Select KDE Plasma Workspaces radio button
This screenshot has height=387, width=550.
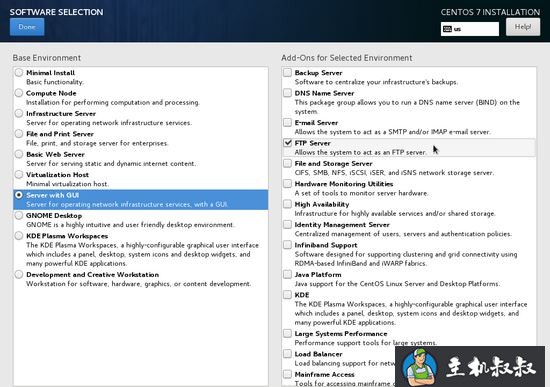[x=19, y=235]
